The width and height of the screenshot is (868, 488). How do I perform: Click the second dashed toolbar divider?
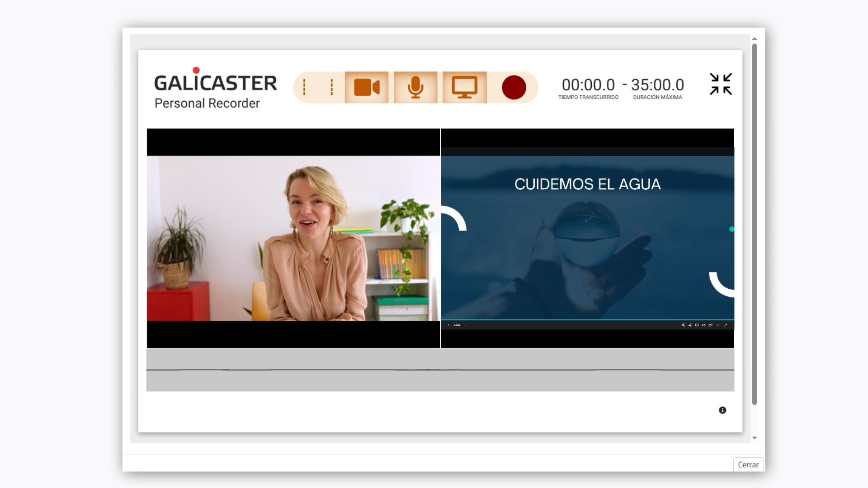332,87
